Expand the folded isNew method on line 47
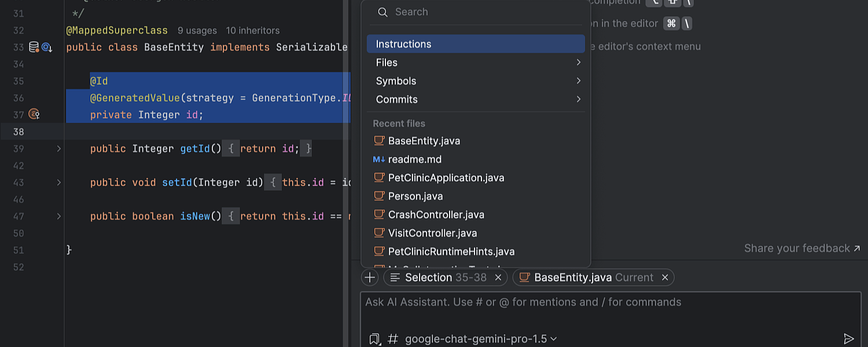Image resolution: width=868 pixels, height=347 pixels. [58, 216]
